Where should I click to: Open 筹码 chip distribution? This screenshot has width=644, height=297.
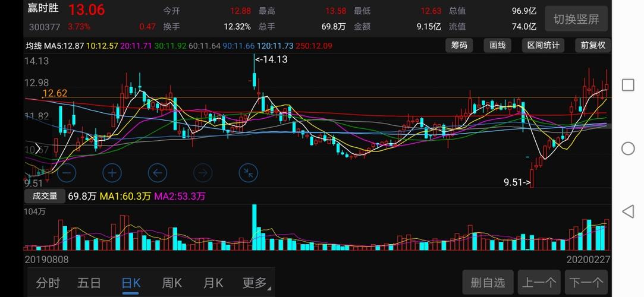click(x=459, y=46)
